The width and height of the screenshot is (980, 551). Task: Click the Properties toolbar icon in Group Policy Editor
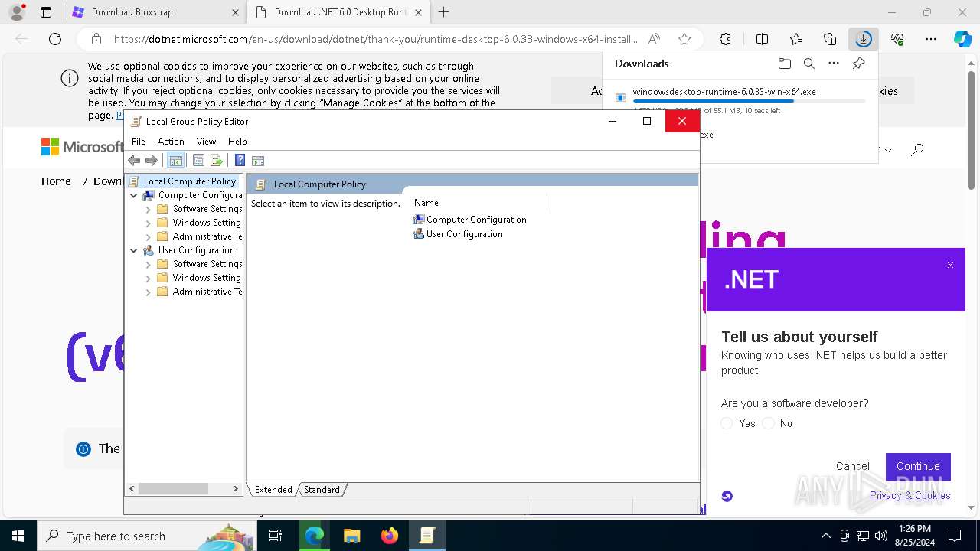(x=198, y=160)
